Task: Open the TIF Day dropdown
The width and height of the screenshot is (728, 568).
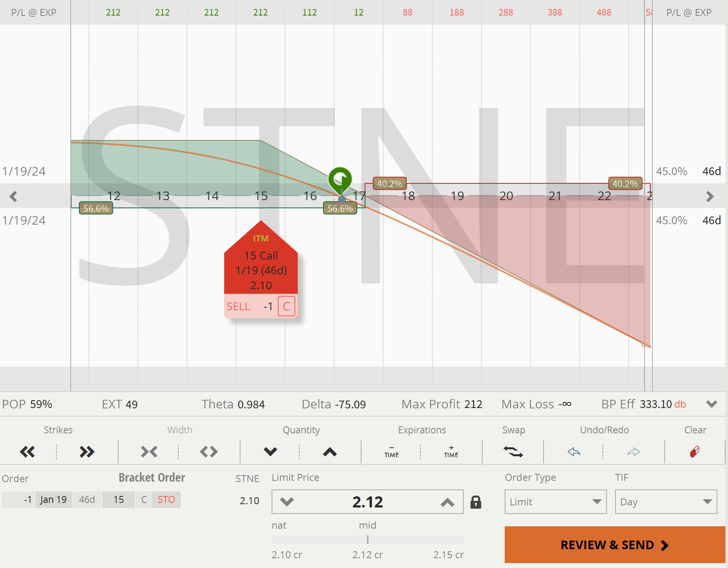Action: pos(666,502)
